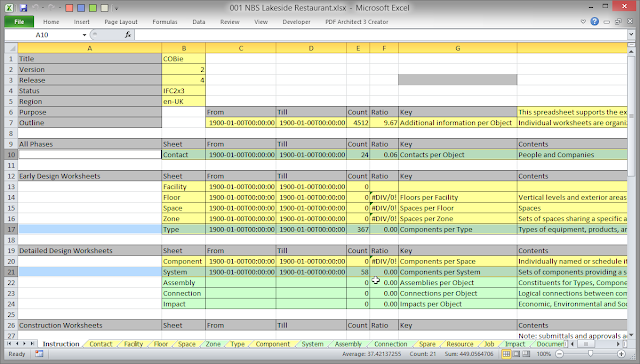This screenshot has width=640, height=364.
Task: Restore down the workbook window
Action: 618,22
